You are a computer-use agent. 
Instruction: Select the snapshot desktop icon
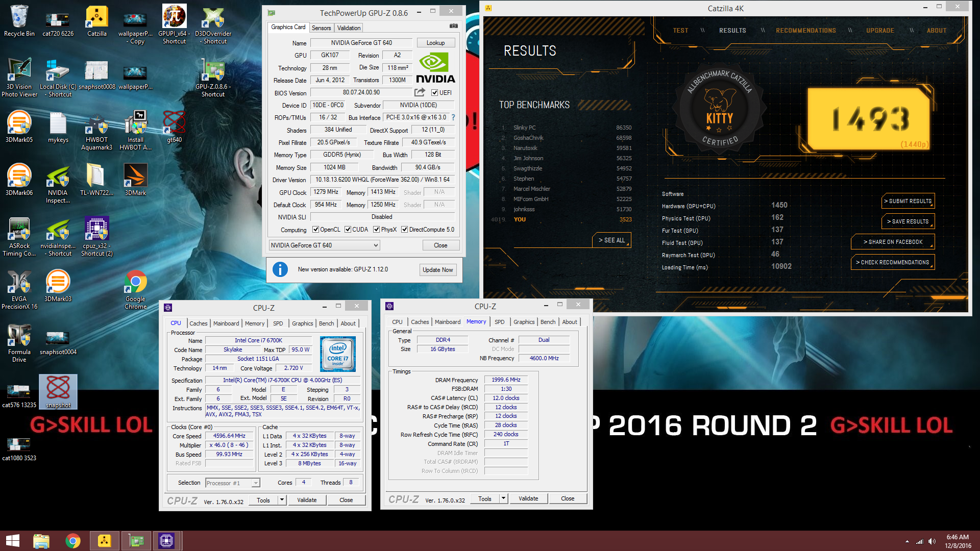[58, 392]
